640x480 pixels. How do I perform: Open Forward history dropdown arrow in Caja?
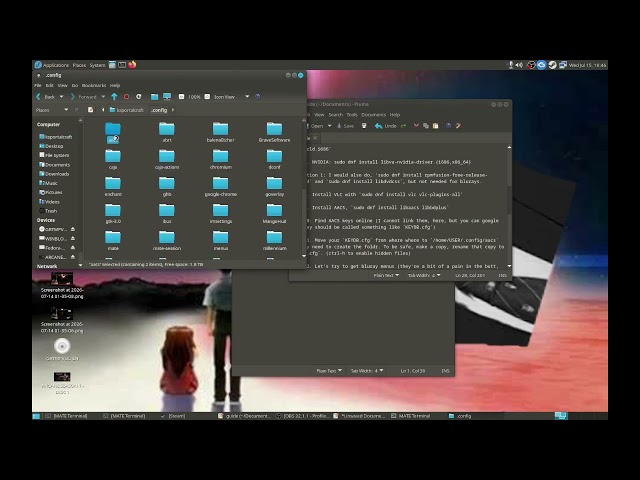pos(103,97)
